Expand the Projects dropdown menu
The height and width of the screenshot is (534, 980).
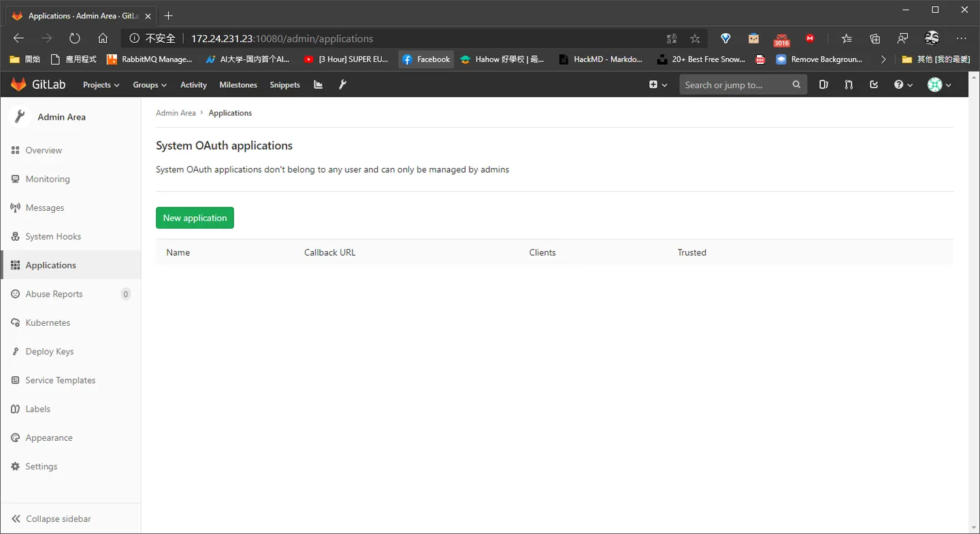tap(101, 85)
